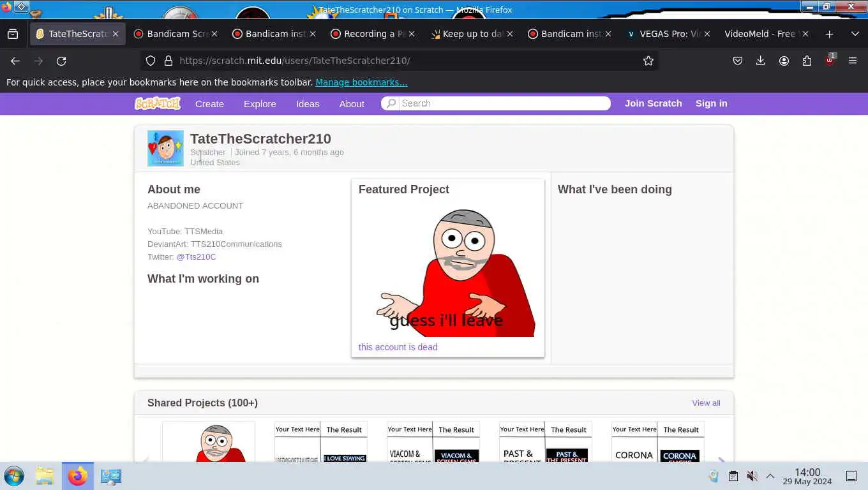Open the CORONA project thumbnail

point(657,442)
